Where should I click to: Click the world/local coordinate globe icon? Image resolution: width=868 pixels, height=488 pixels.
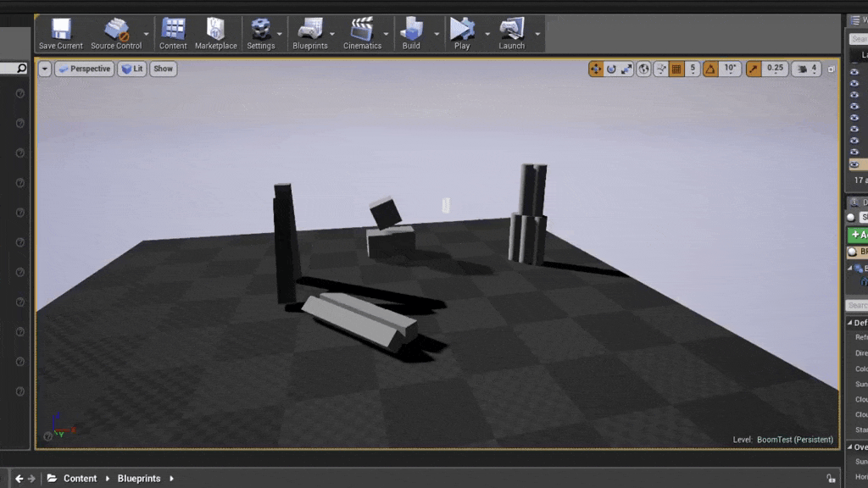644,69
